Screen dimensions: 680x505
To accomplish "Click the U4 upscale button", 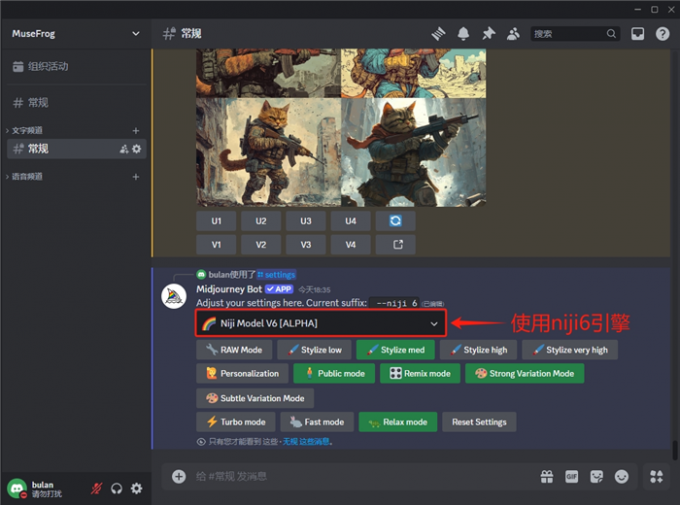I will (x=350, y=221).
